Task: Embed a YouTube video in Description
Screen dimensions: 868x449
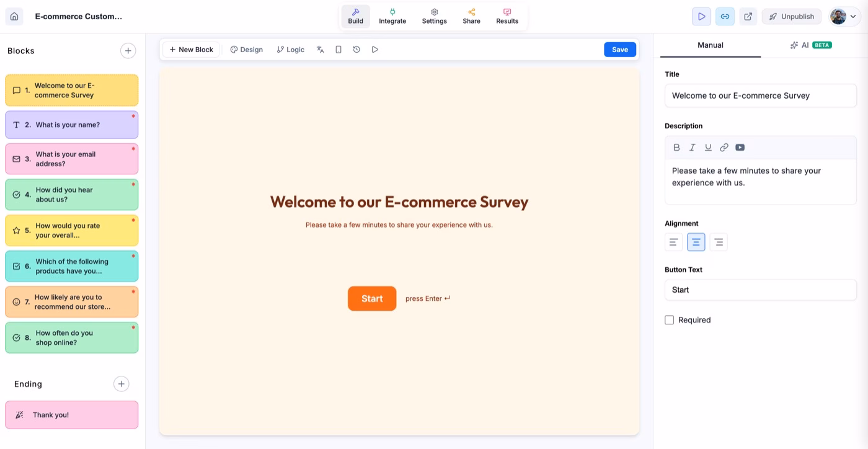Action: click(x=740, y=148)
